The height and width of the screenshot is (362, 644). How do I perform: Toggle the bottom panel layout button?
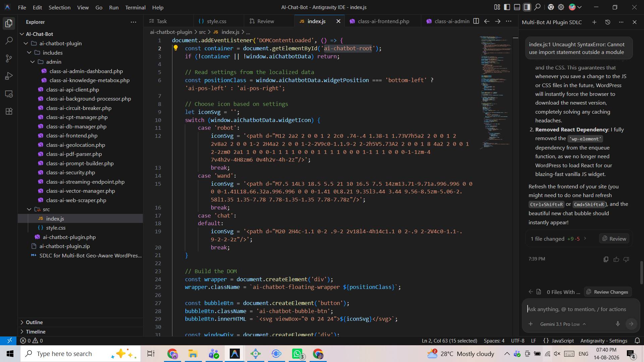[517, 7]
